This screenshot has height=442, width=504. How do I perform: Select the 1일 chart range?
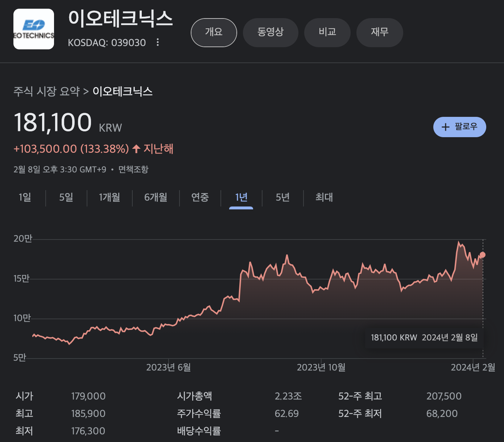click(x=25, y=197)
